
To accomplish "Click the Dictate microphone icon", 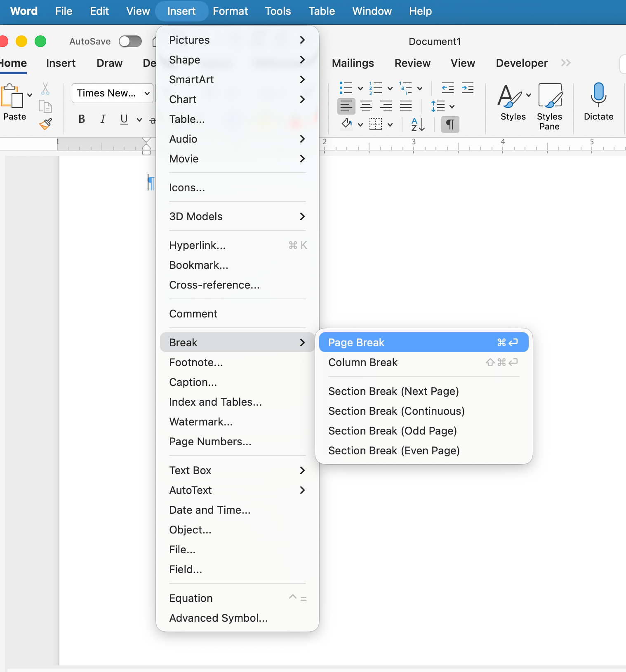I will point(598,94).
